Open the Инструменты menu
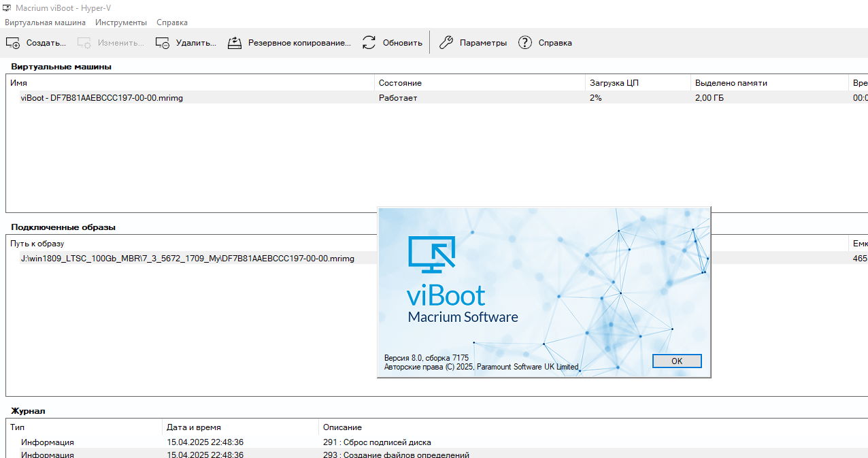Viewport: 868px width, 458px height. [121, 22]
